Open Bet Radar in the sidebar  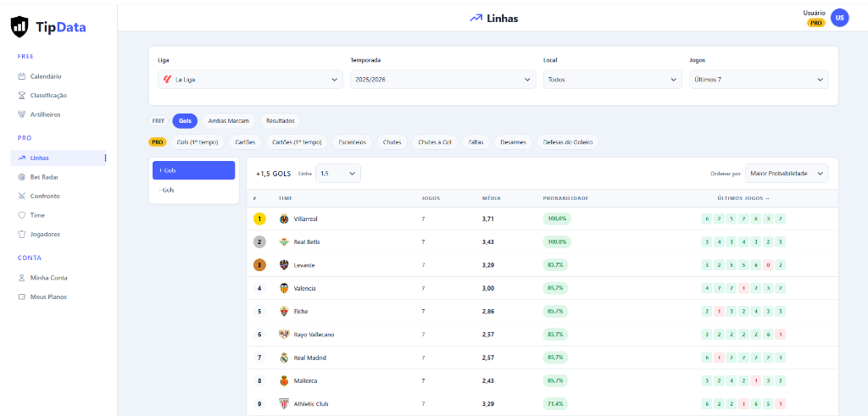pyautogui.click(x=58, y=177)
